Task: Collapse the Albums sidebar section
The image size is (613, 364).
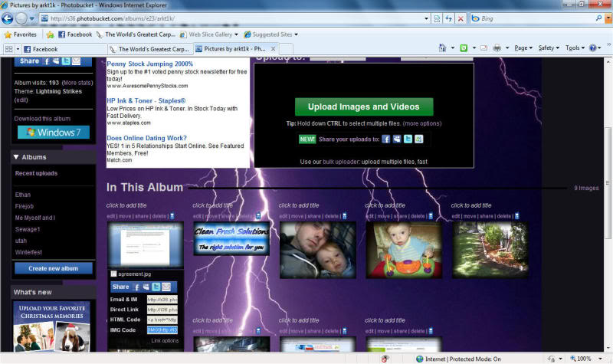Action: pos(17,157)
